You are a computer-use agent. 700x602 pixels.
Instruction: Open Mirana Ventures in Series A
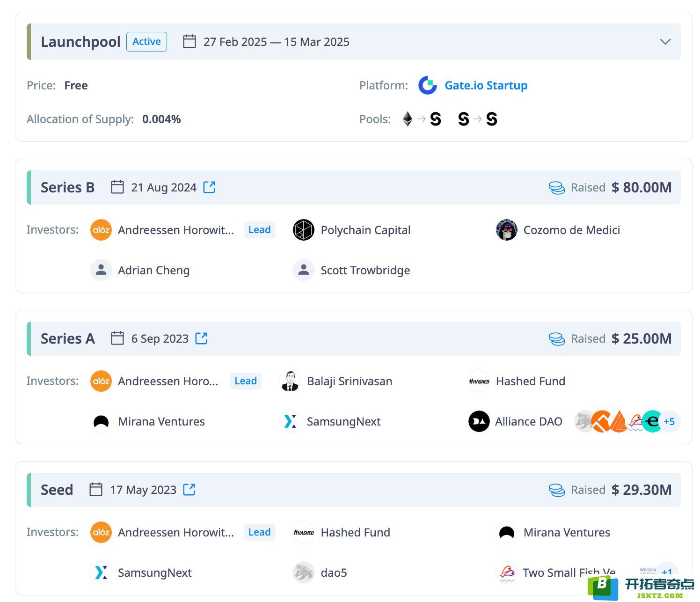(x=161, y=421)
